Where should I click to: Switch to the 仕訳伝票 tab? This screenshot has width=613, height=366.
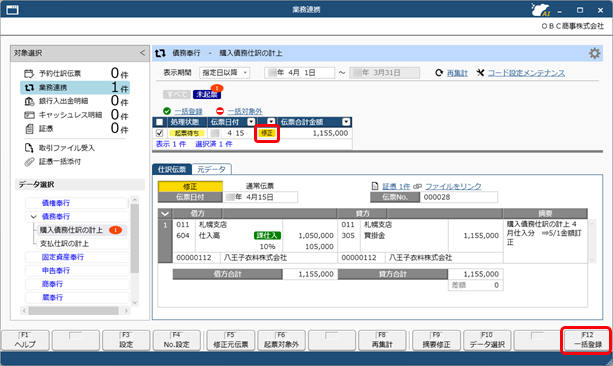pos(172,169)
